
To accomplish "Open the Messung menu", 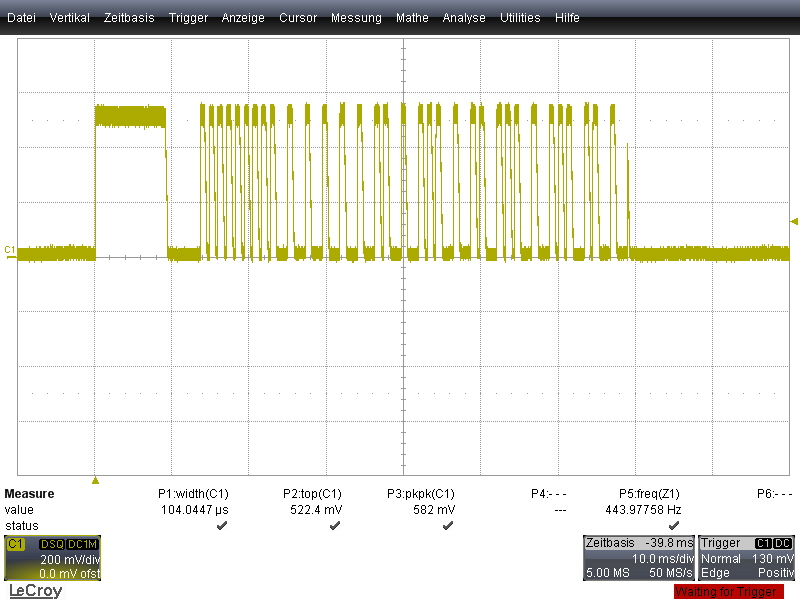I will pos(356,18).
